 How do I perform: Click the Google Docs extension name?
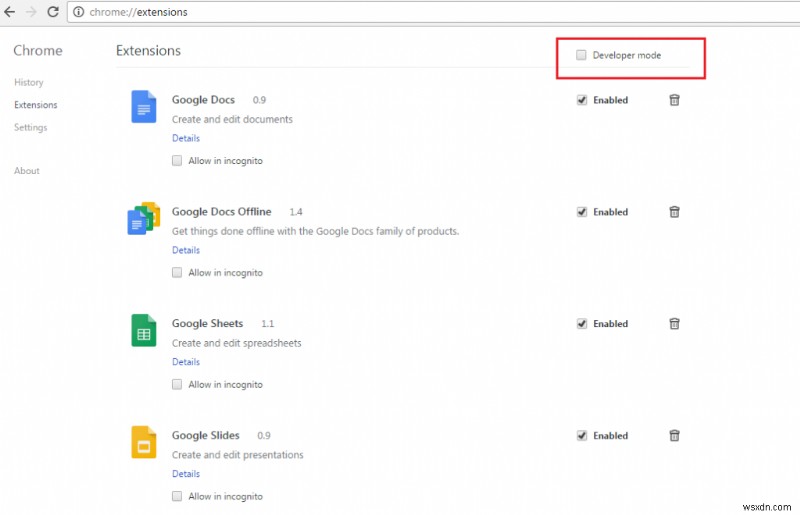tap(203, 100)
